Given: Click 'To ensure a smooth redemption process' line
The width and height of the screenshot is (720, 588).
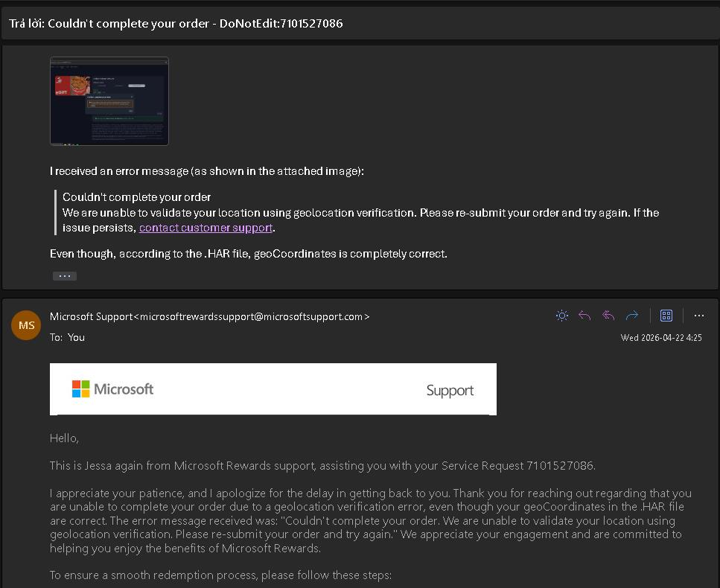Looking at the screenshot, I should (x=220, y=575).
